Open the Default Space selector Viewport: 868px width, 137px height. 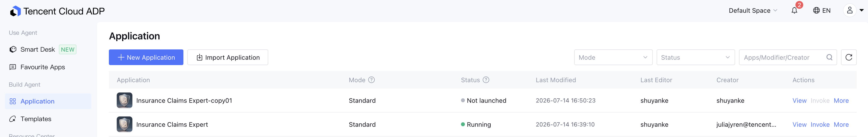click(753, 11)
